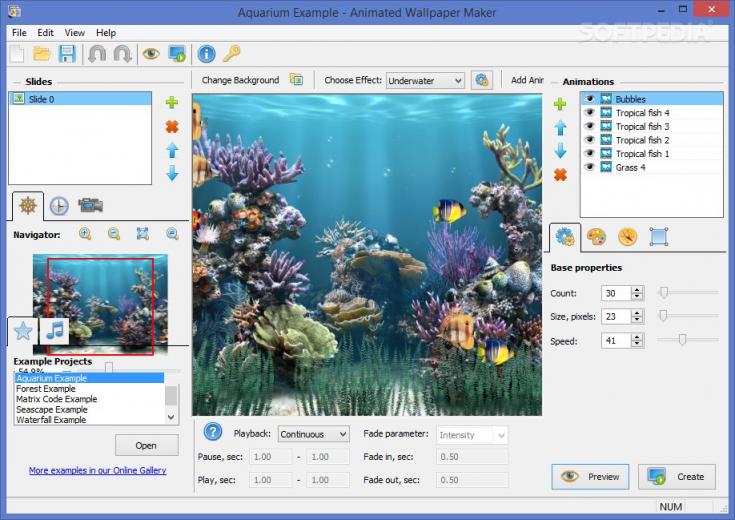
Task: Click the About info icon in toolbar
Action: tap(206, 54)
